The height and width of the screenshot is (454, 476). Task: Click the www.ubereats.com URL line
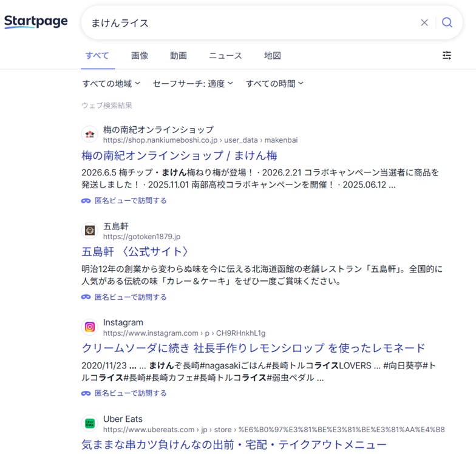click(x=274, y=430)
